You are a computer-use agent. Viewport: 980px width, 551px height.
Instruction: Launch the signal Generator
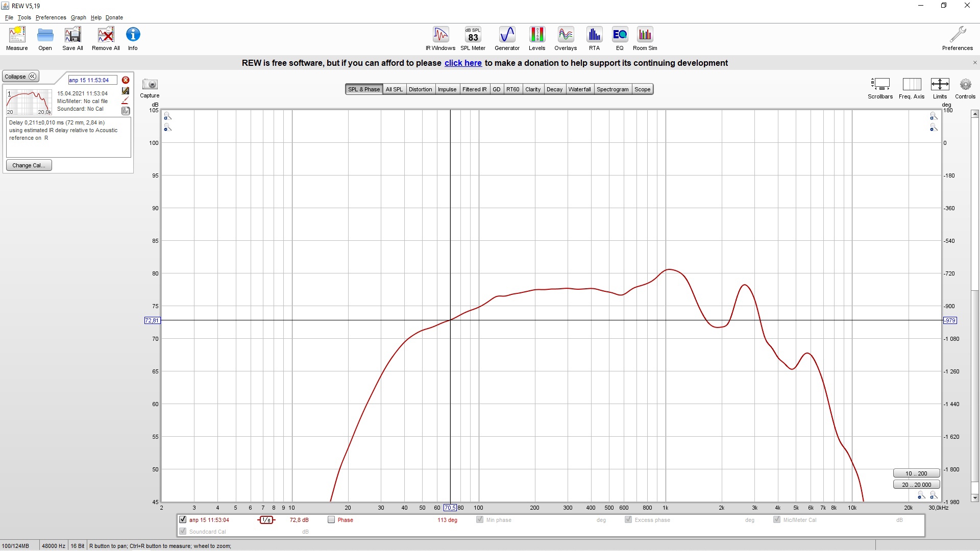pos(507,38)
